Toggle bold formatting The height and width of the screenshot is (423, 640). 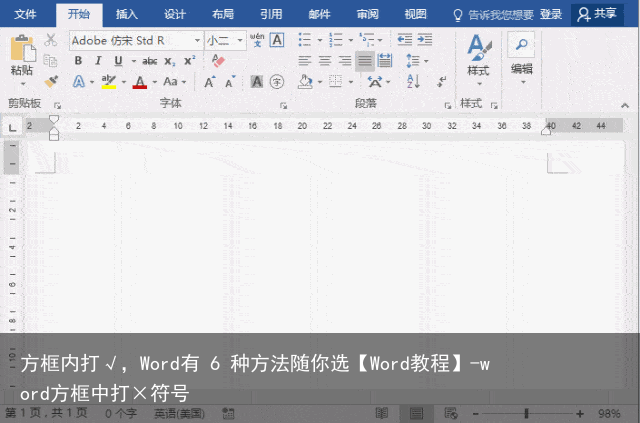(x=78, y=61)
